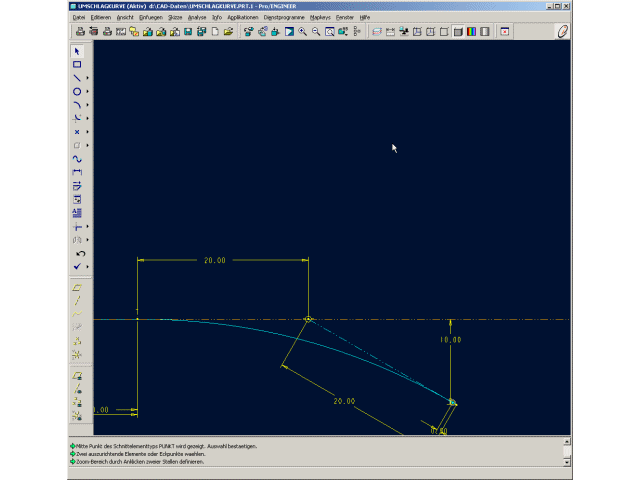
Task: Choose the text creation tool
Action: pos(77,213)
